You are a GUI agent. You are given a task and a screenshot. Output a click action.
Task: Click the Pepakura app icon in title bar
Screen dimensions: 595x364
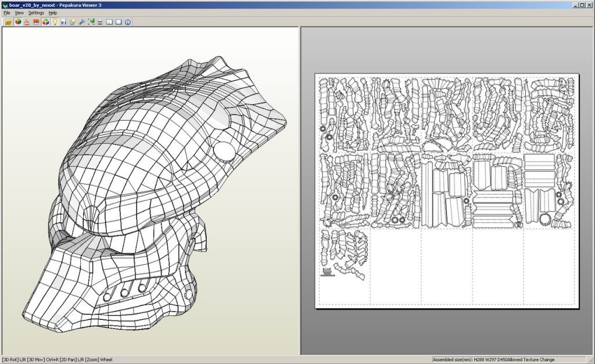5,5
